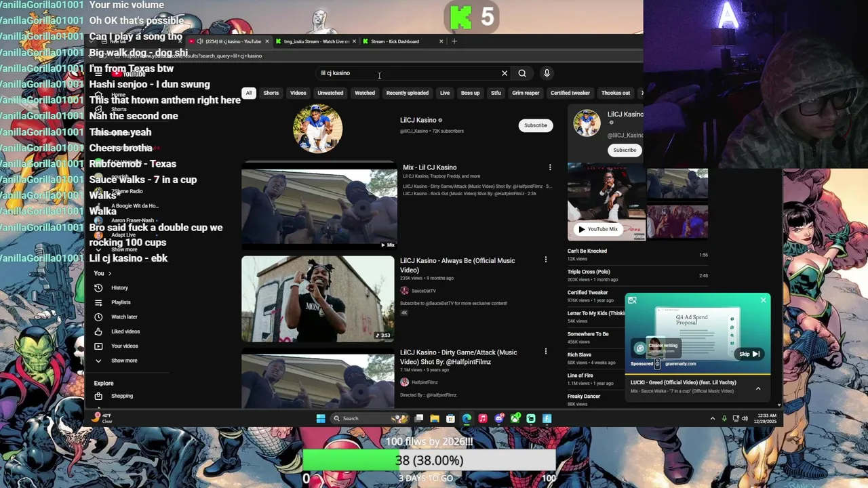Open three-dot menu for Always Be video
868x488 pixels.
tap(545, 260)
